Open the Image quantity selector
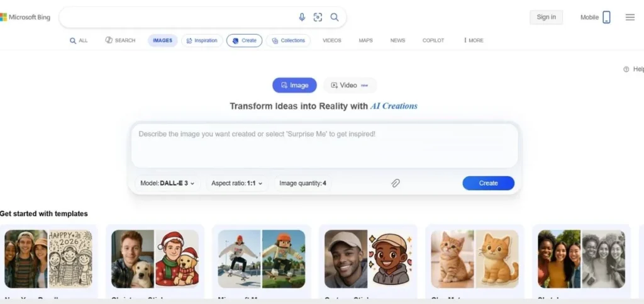Screen dimensions: 644x304 point(303,183)
